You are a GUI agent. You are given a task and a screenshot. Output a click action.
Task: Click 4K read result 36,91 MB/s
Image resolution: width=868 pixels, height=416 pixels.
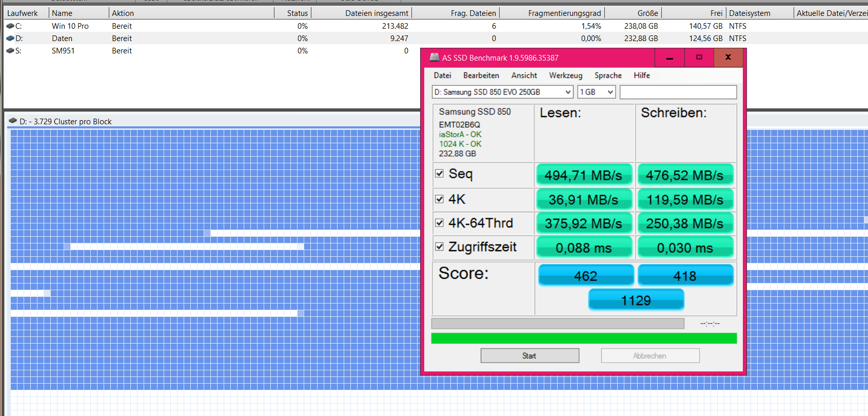[x=584, y=199]
